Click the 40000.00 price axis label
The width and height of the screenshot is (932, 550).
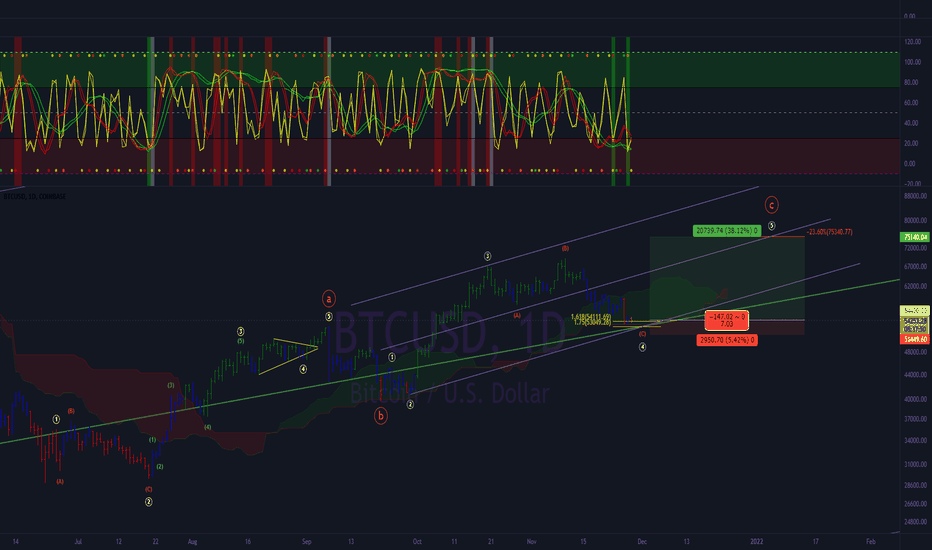tap(915, 399)
